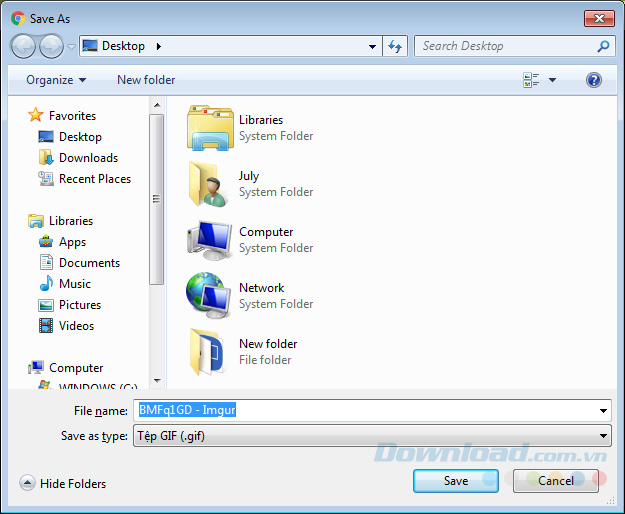This screenshot has height=514, width=625.
Task: Click the refresh icon beside address bar
Action: (x=395, y=46)
